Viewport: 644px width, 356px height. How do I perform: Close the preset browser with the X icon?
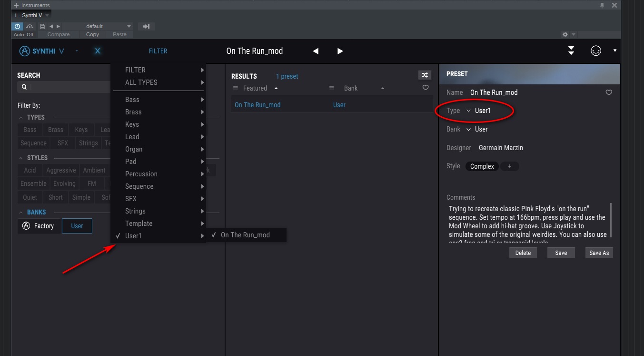pyautogui.click(x=98, y=51)
